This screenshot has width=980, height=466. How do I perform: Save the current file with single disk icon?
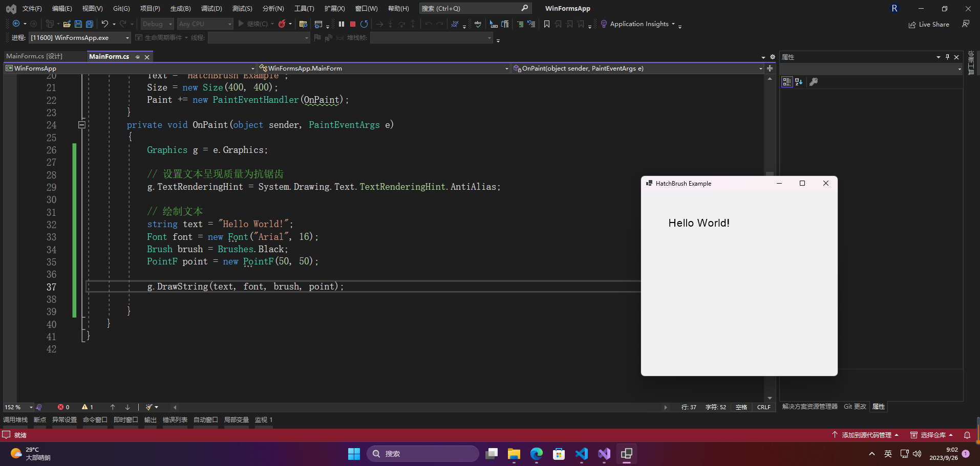[x=78, y=24]
